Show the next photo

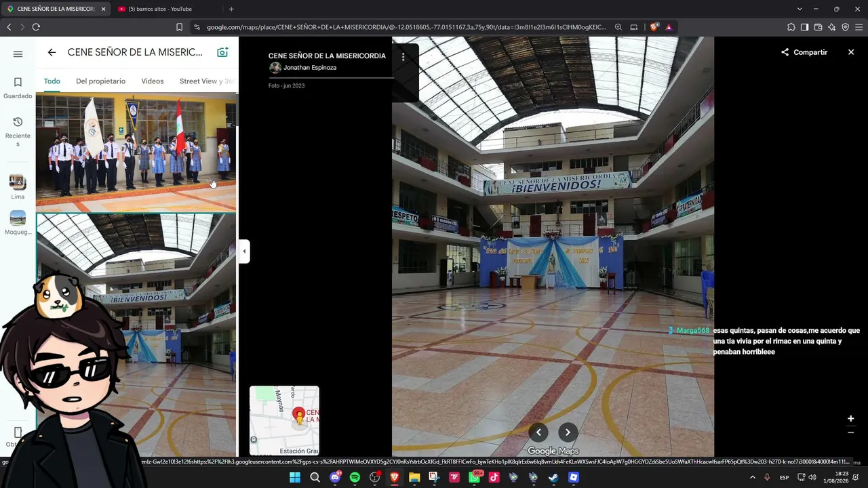point(568,432)
